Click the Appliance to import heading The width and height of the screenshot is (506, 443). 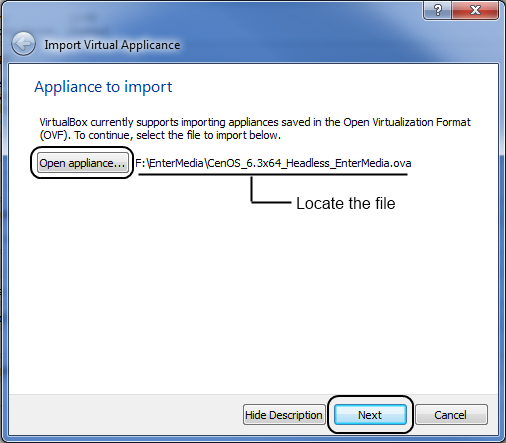(x=103, y=87)
